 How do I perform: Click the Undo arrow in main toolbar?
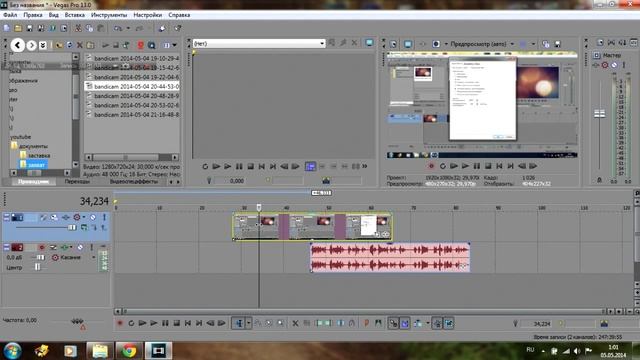[x=118, y=28]
